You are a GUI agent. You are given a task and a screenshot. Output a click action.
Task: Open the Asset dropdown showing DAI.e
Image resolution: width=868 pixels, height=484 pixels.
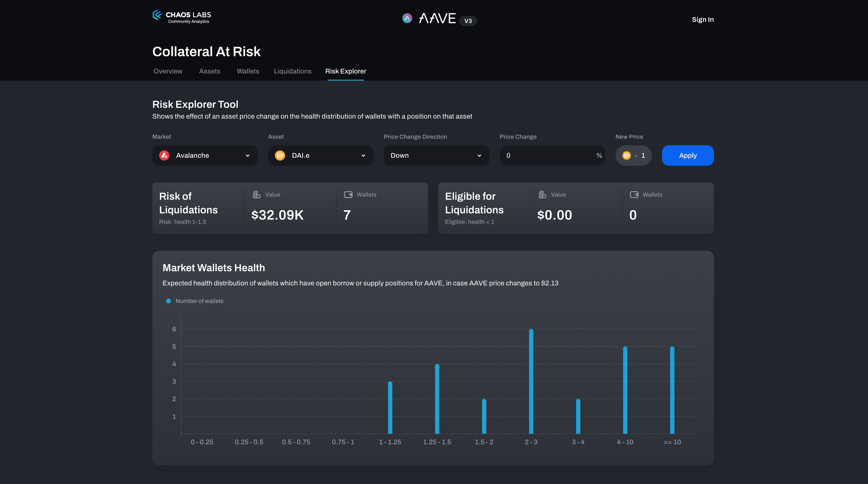point(321,155)
